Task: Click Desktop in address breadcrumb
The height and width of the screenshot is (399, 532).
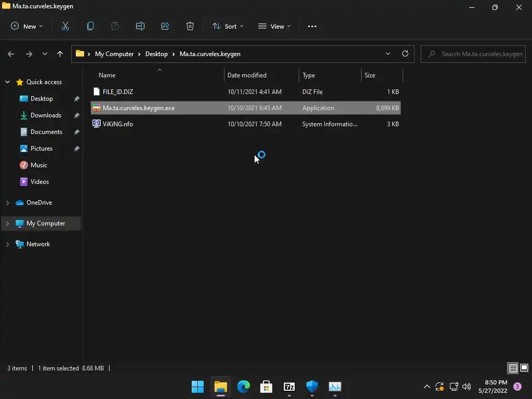Action: 156,54
